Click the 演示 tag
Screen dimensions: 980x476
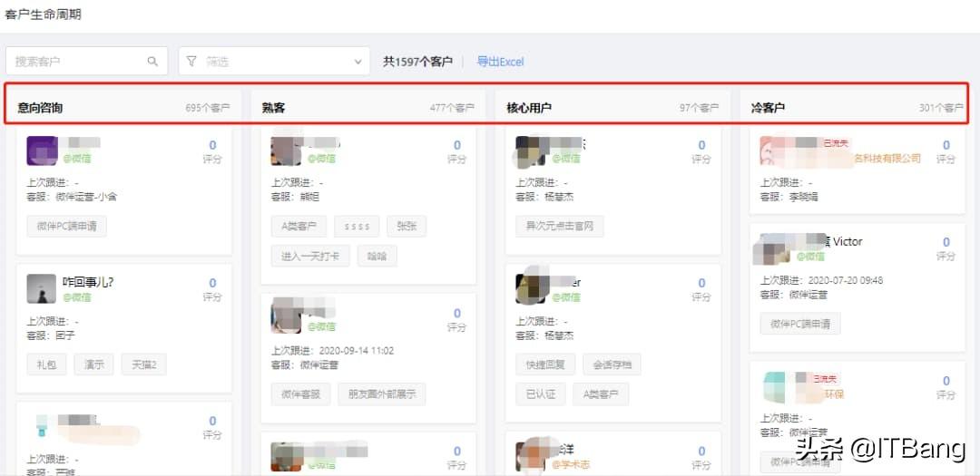point(93,364)
